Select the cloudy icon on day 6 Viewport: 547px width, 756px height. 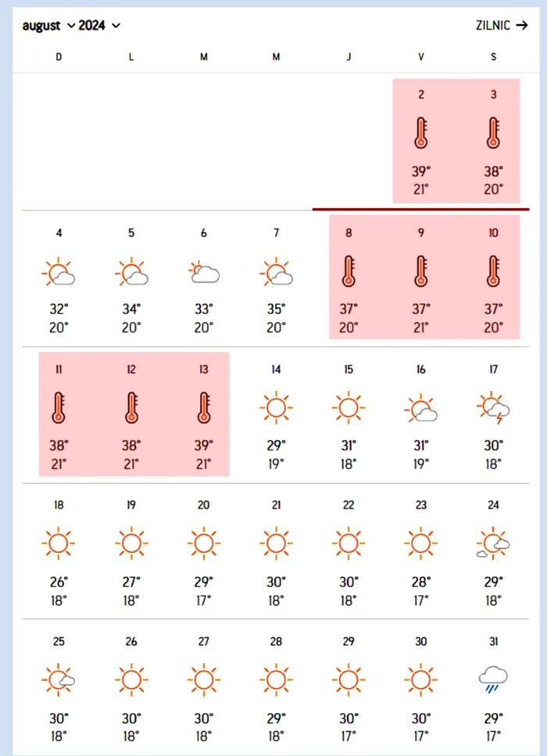204,272
